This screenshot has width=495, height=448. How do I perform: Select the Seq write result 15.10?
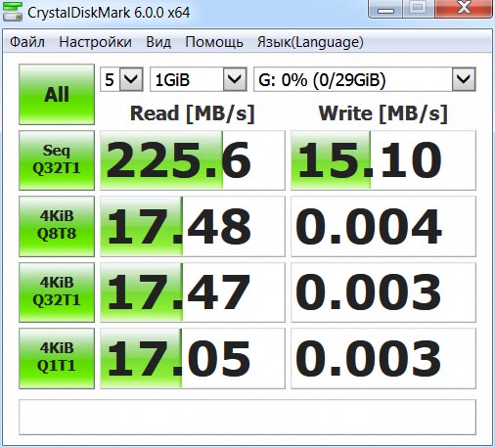(383, 160)
